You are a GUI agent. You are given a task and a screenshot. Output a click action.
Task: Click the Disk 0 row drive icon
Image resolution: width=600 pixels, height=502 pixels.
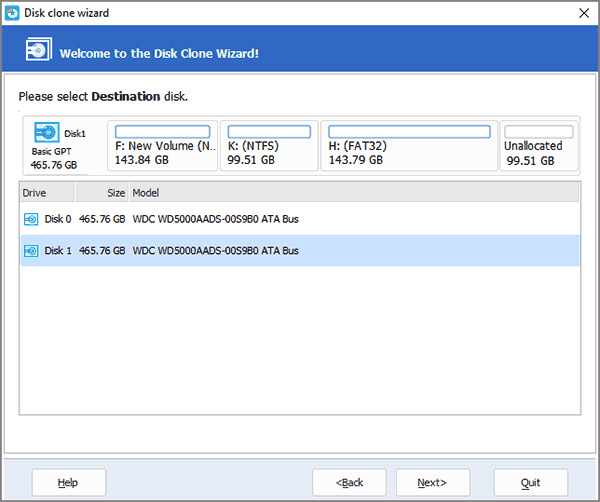tap(31, 219)
